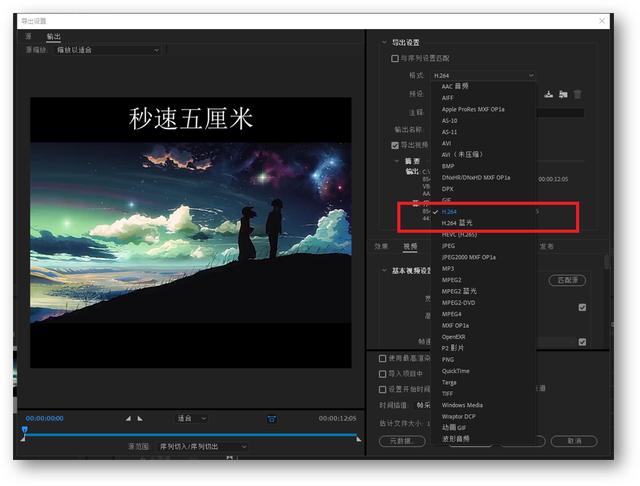The height and width of the screenshot is (486, 640).
Task: Enable import into project checkbox
Action: [x=382, y=374]
